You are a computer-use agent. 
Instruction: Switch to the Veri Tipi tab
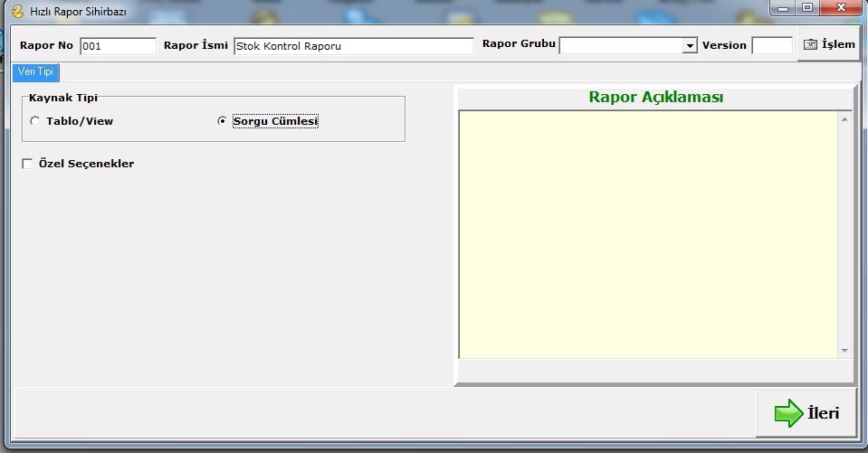pos(36,71)
